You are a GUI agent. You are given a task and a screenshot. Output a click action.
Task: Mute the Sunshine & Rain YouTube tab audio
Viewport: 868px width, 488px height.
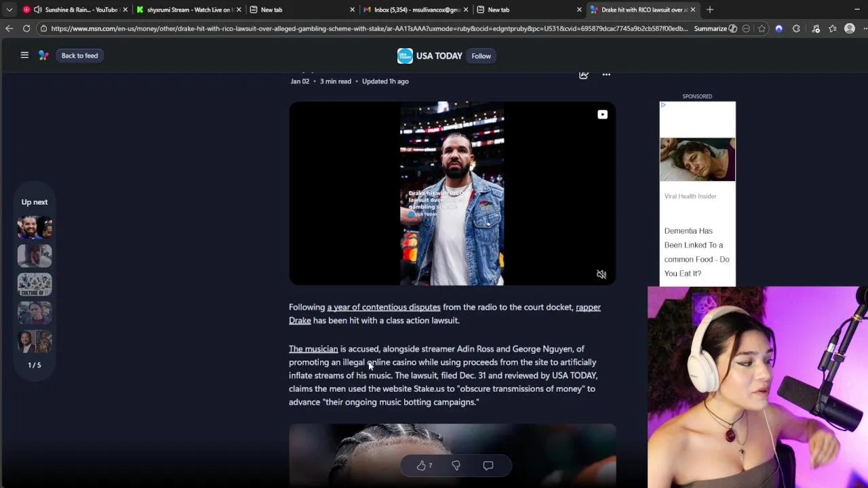tap(37, 9)
